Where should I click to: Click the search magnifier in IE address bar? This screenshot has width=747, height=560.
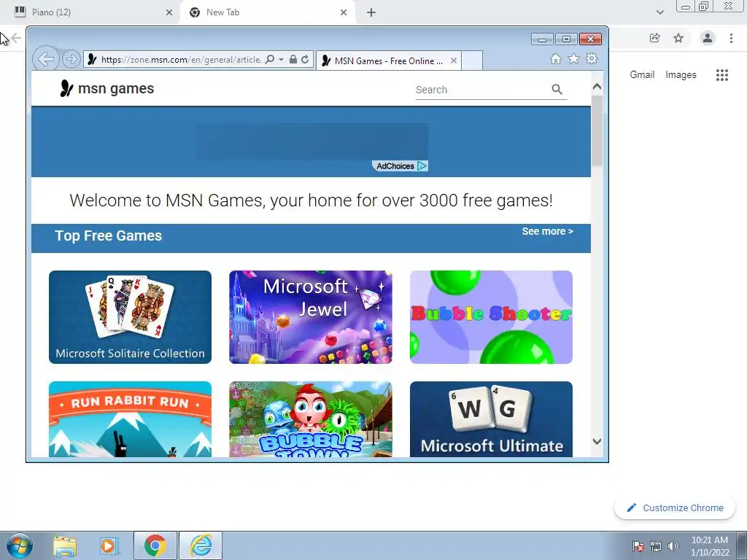coord(270,60)
